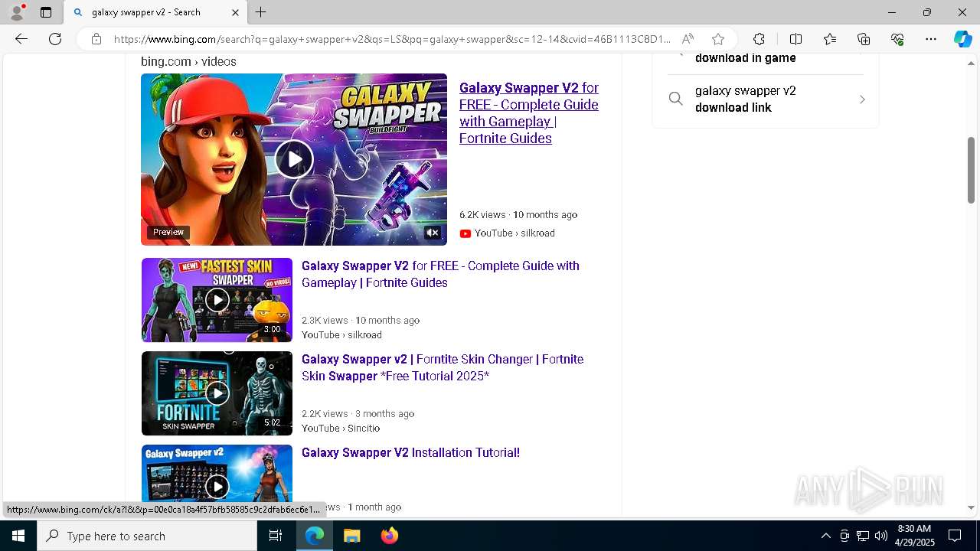Click the address bar URL
980x551 pixels.
tap(392, 39)
